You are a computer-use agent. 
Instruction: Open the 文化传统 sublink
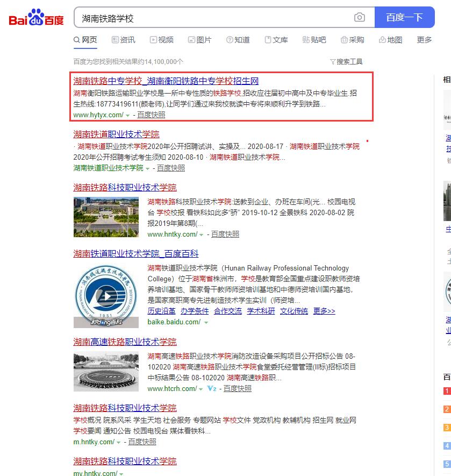tap(294, 311)
